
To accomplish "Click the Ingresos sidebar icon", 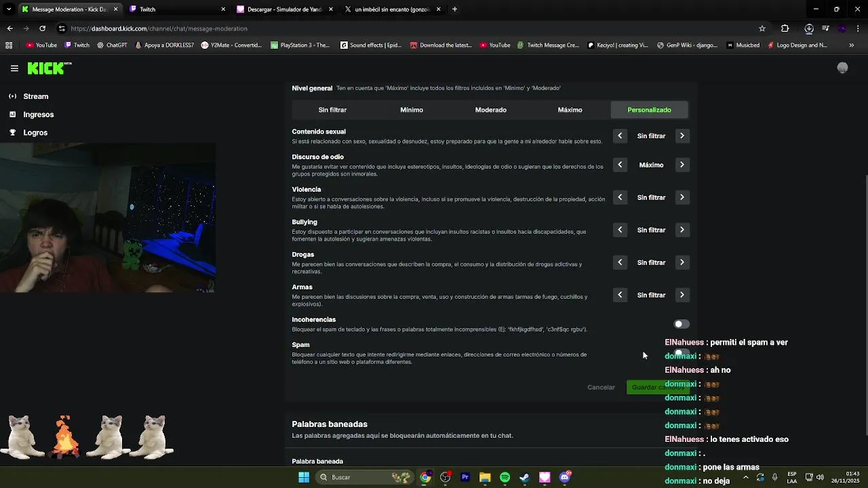I will (x=12, y=115).
